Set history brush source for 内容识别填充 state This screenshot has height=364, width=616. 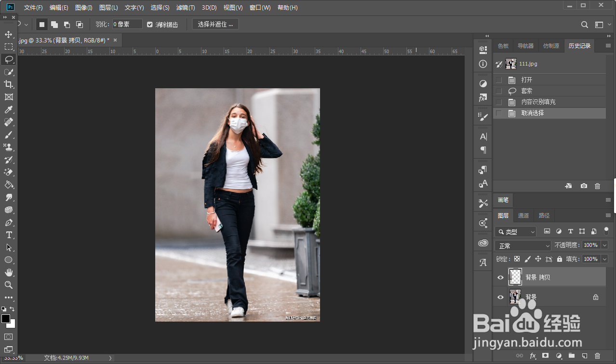click(x=499, y=102)
